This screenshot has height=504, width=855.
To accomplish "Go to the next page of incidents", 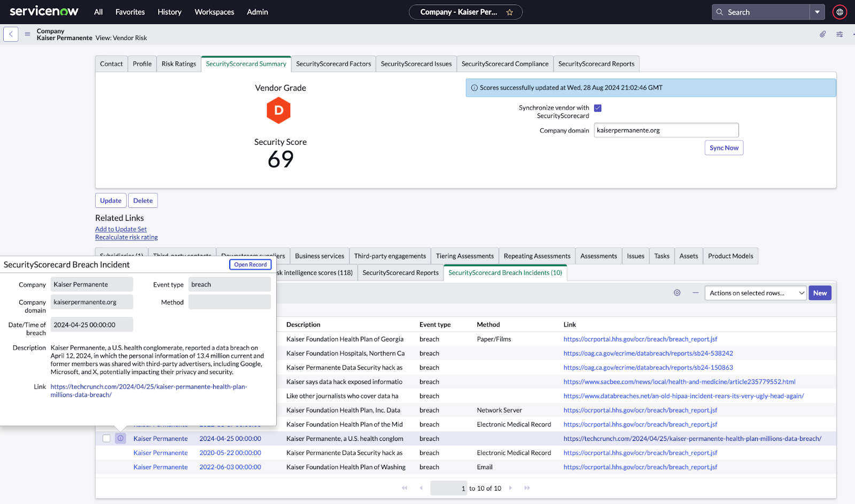I will 510,488.
